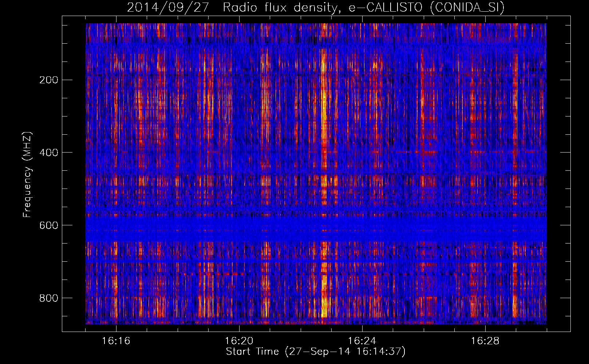Click the 16:28 time tick label
The image size is (589, 364).
click(x=485, y=341)
